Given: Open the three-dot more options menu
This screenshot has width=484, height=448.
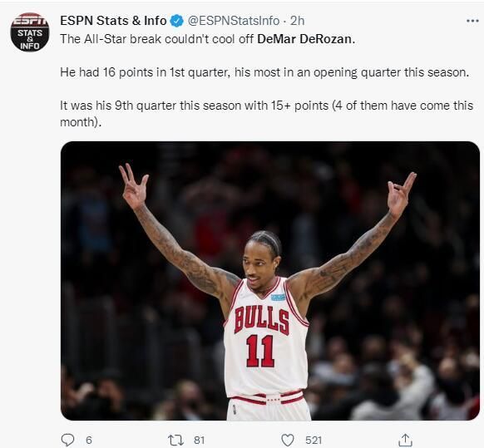Looking at the screenshot, I should (x=472, y=21).
